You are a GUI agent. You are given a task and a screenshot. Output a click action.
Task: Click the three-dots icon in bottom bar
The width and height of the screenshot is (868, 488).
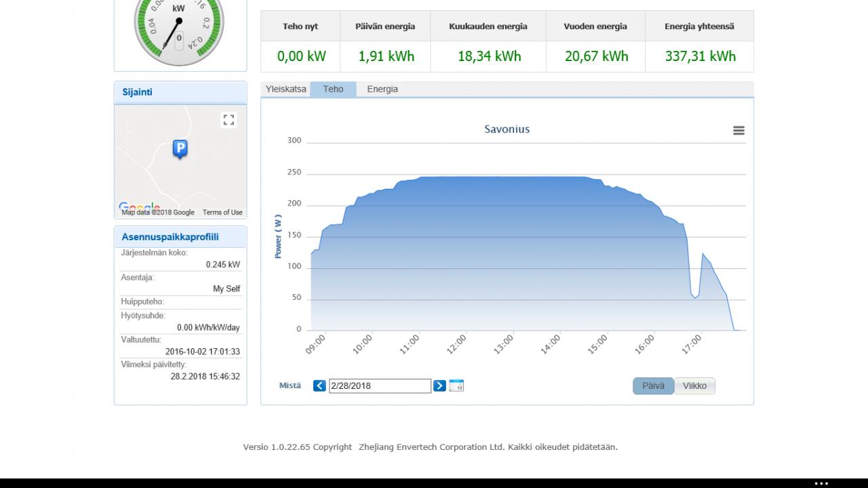(821, 484)
